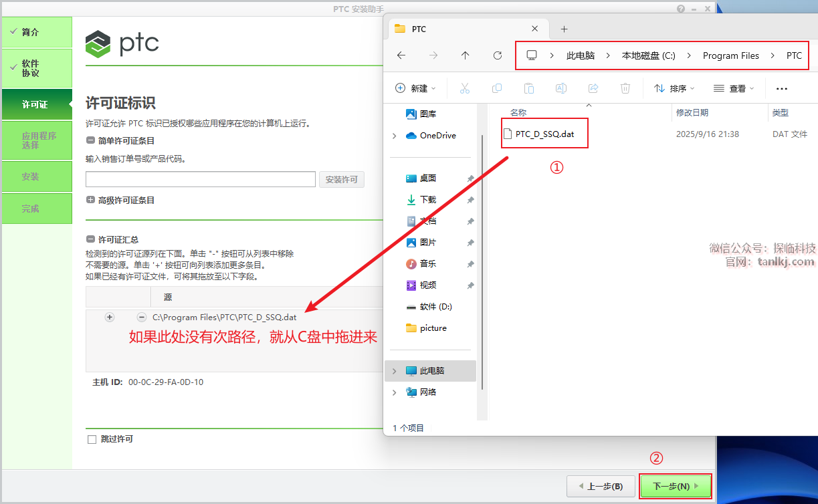Open the three-dot more options menu
Screen dimensions: 818x504
(781, 88)
